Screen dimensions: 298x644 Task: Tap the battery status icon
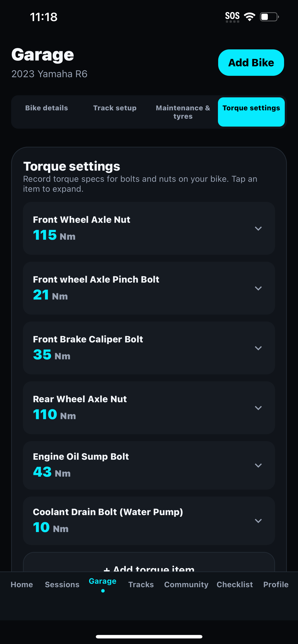click(269, 17)
